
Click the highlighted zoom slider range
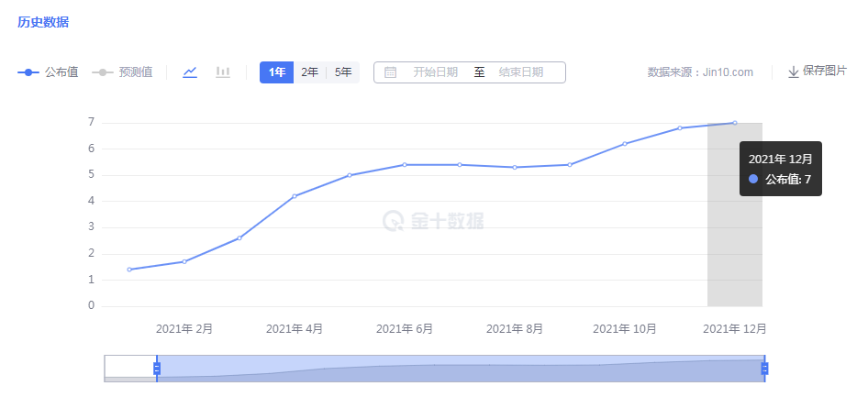pos(461,369)
